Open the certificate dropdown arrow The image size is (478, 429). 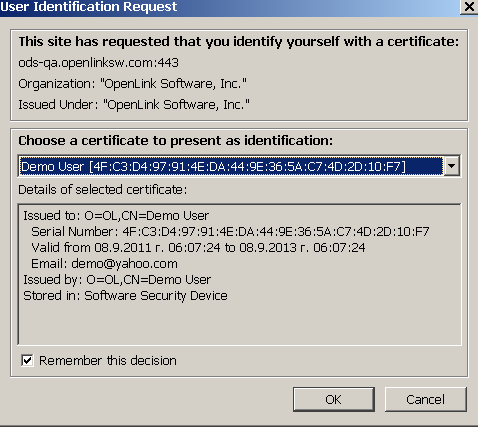(x=452, y=166)
